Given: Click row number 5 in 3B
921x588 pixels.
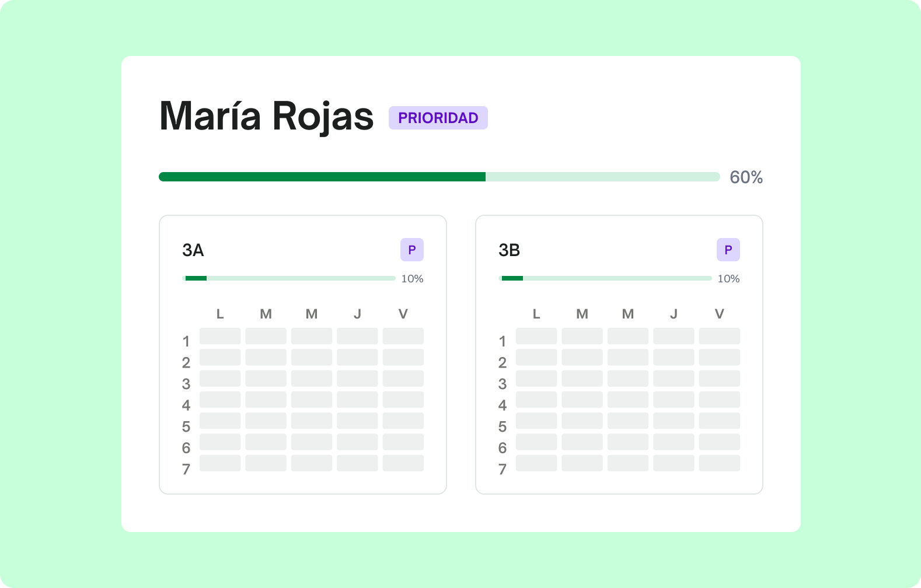Looking at the screenshot, I should pos(503,426).
